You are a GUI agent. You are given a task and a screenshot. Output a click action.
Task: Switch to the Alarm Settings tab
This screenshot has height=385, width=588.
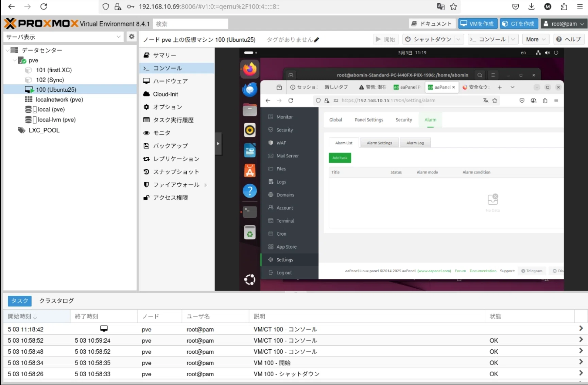379,143
